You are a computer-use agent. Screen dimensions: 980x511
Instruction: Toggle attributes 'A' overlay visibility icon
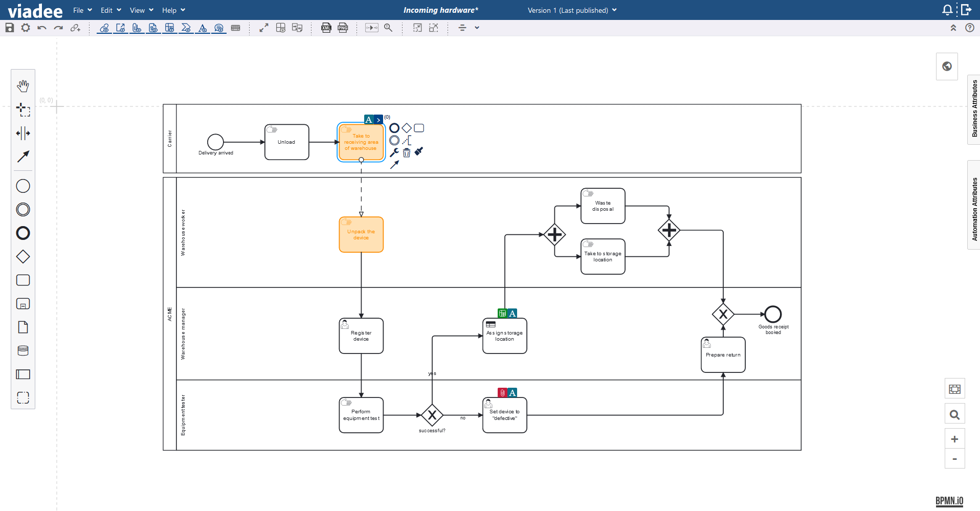coord(203,28)
